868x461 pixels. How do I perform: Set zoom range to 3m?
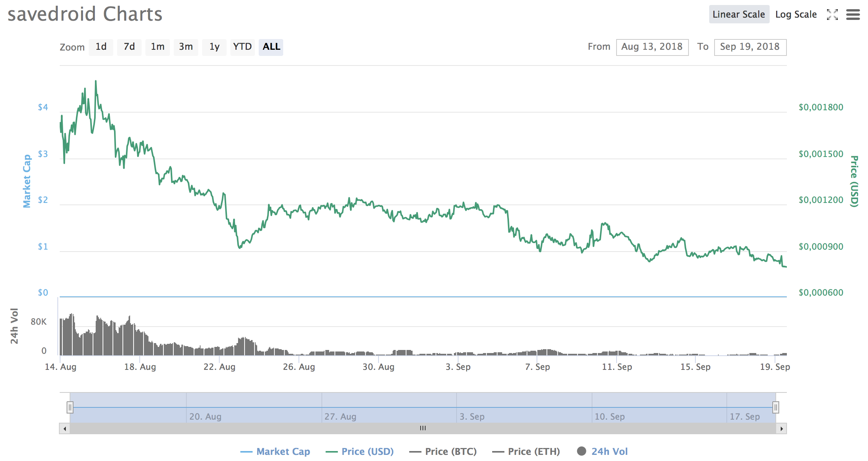click(x=186, y=47)
